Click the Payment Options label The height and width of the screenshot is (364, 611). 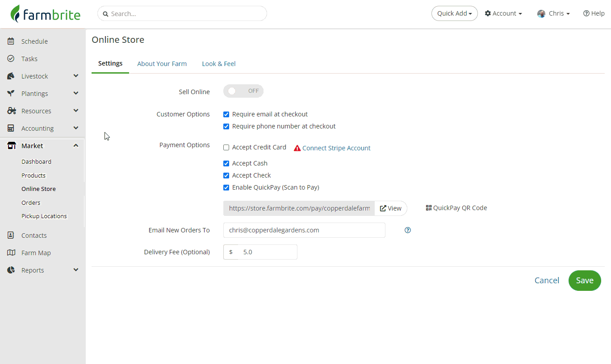click(x=184, y=145)
